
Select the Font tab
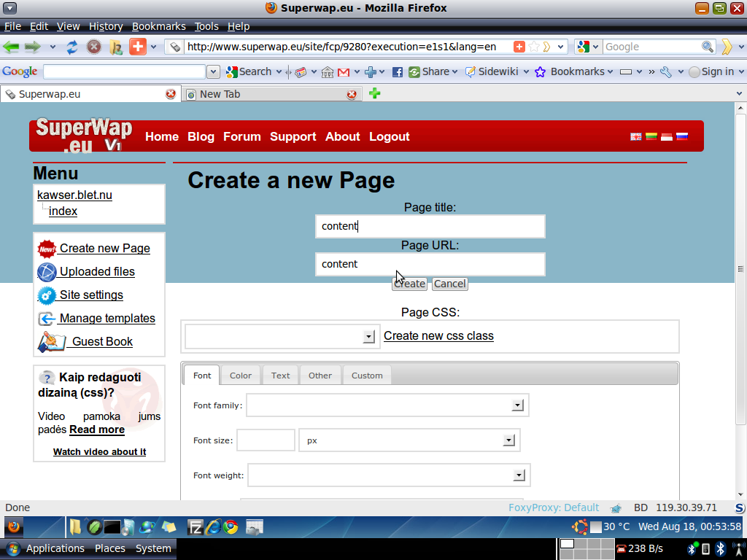[x=202, y=376]
